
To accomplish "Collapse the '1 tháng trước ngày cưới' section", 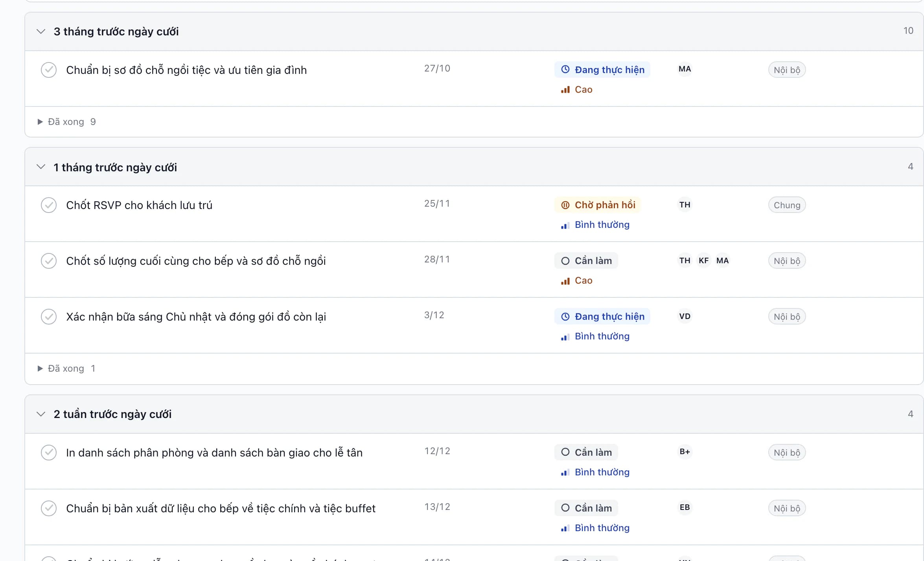I will (41, 167).
